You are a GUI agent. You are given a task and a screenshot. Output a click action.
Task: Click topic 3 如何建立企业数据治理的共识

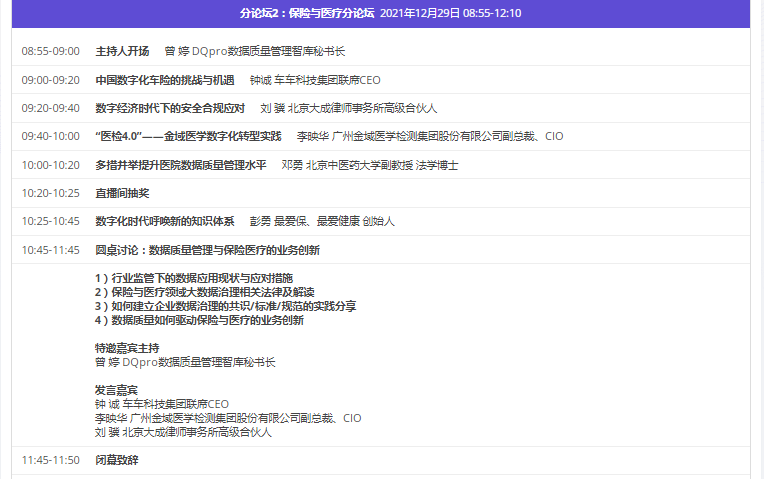coord(225,306)
